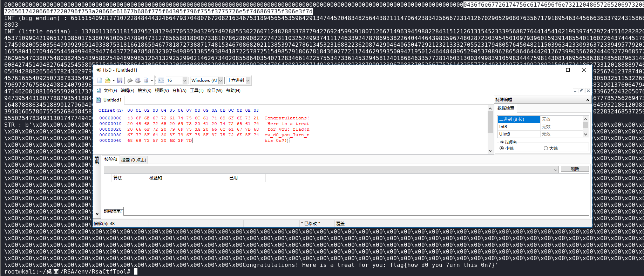Image resolution: width=644 pixels, height=276 pixels.
Task: Open the 窗口(W) menu
Action: pos(215,91)
